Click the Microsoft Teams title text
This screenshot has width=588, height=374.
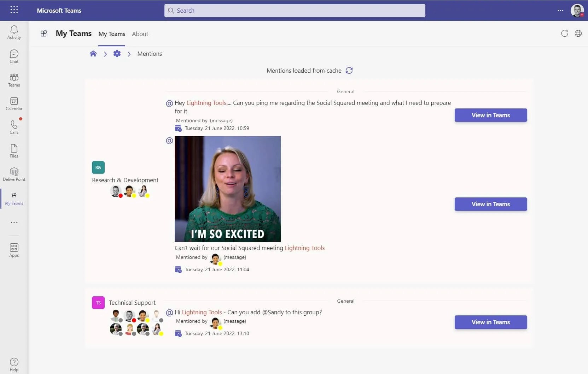[59, 11]
